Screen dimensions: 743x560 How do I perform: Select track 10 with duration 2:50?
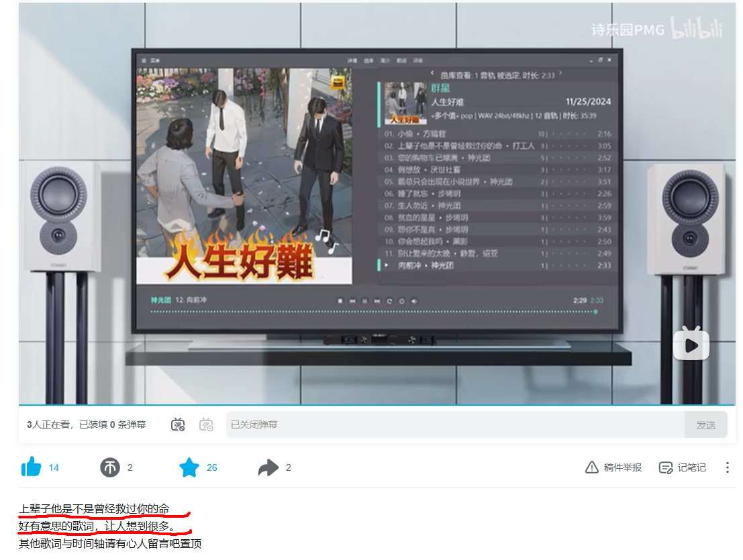point(497,241)
